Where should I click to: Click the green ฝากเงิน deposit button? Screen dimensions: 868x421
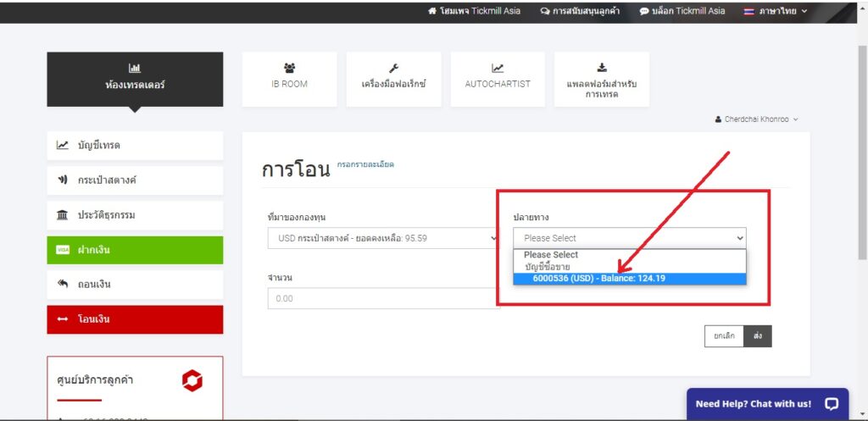click(x=135, y=250)
